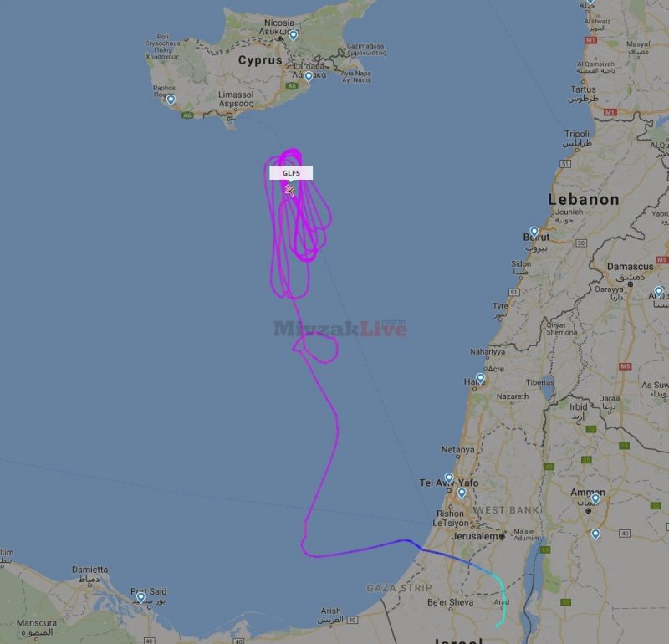Select the Damascus airport pin
Screen dimensions: 669x644
pos(659,292)
